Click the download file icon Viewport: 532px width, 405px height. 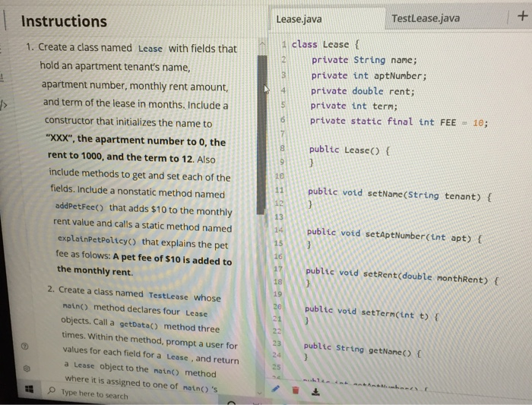(x=315, y=392)
